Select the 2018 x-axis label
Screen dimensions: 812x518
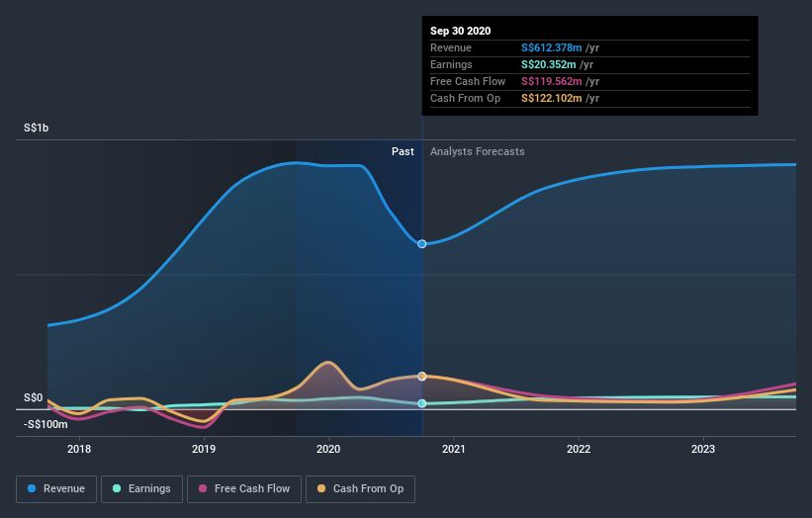tap(79, 449)
